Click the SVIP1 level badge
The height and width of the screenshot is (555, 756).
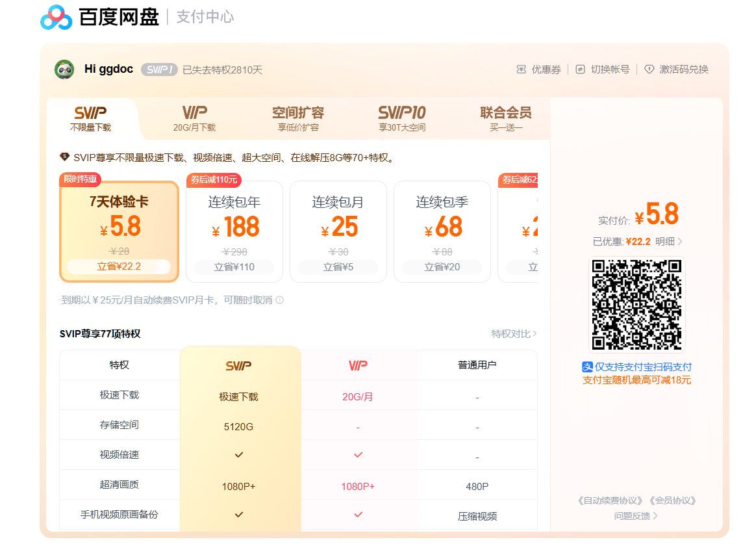point(159,70)
